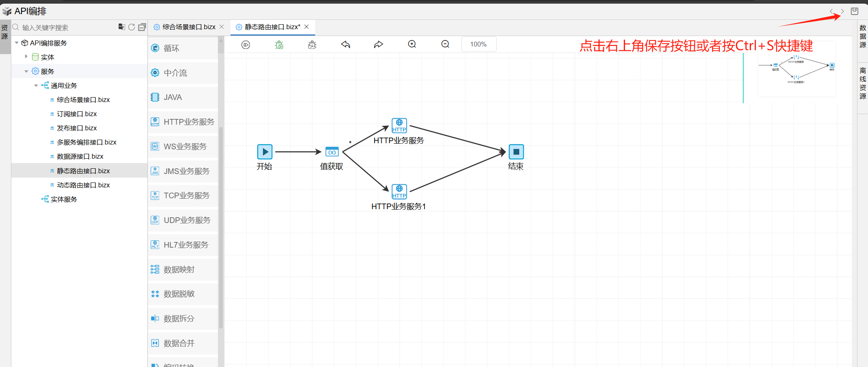This screenshot has width=868, height=367.
Task: Select the 值获取 node on canvas
Action: (332, 152)
